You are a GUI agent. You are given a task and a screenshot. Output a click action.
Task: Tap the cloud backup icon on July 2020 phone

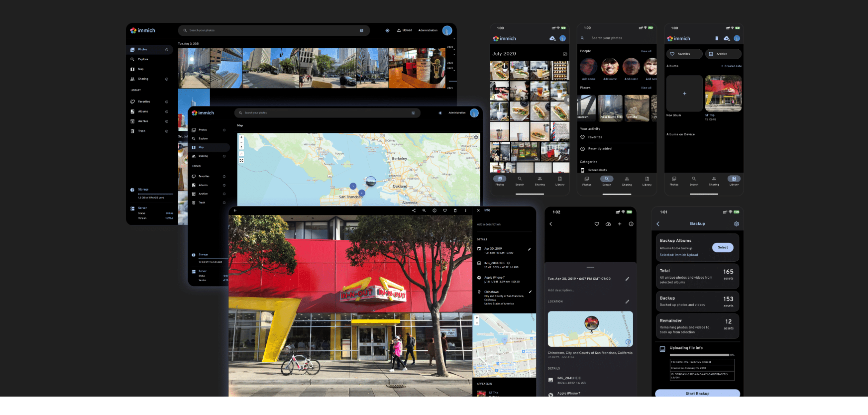pyautogui.click(x=552, y=38)
